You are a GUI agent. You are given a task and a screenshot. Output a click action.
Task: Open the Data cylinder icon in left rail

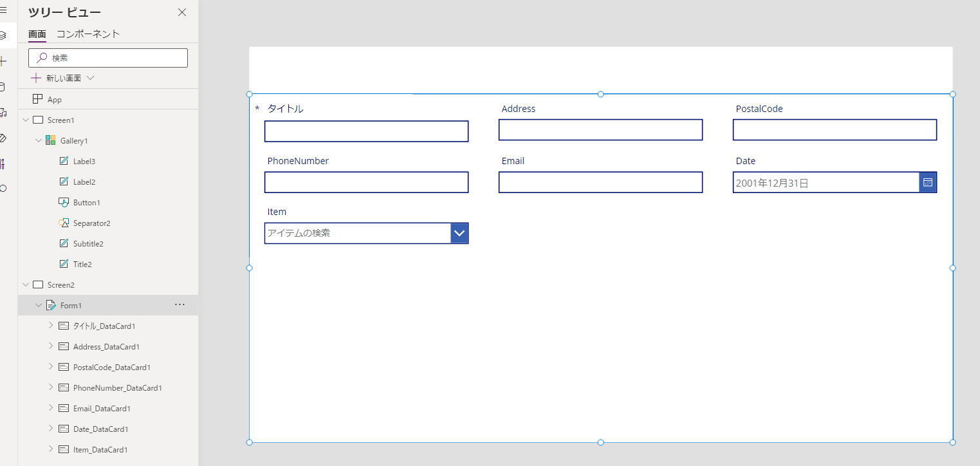coord(3,87)
